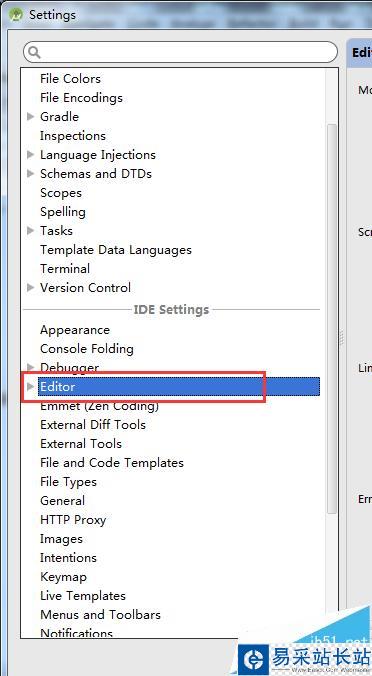Open the Inspections settings page
This screenshot has width=372, height=676.
[73, 135]
